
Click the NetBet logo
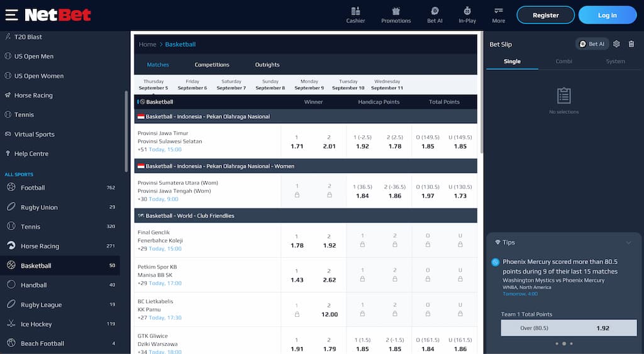57,15
